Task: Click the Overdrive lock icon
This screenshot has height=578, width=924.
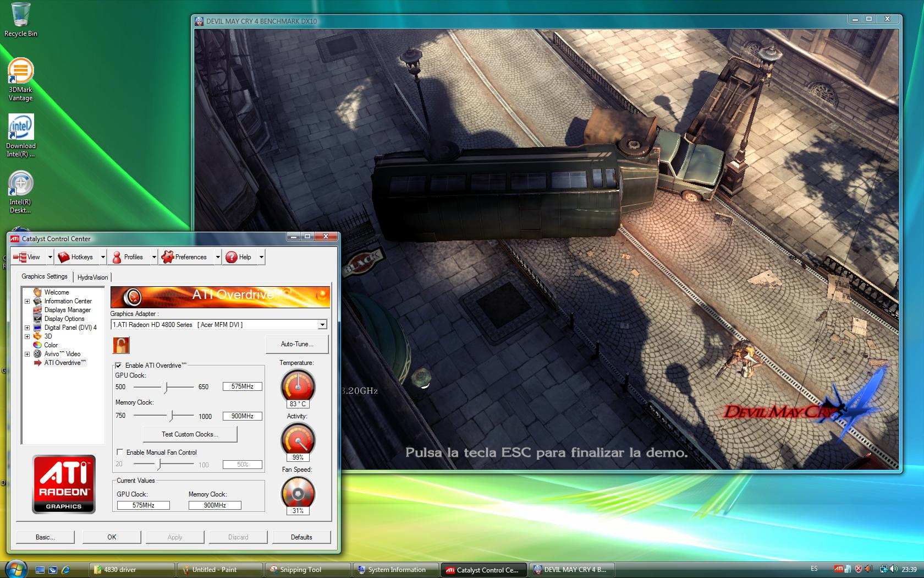Action: click(x=121, y=345)
